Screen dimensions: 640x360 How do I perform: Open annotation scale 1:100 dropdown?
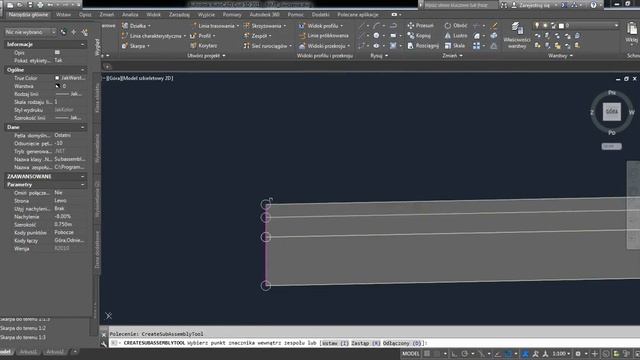pos(561,353)
